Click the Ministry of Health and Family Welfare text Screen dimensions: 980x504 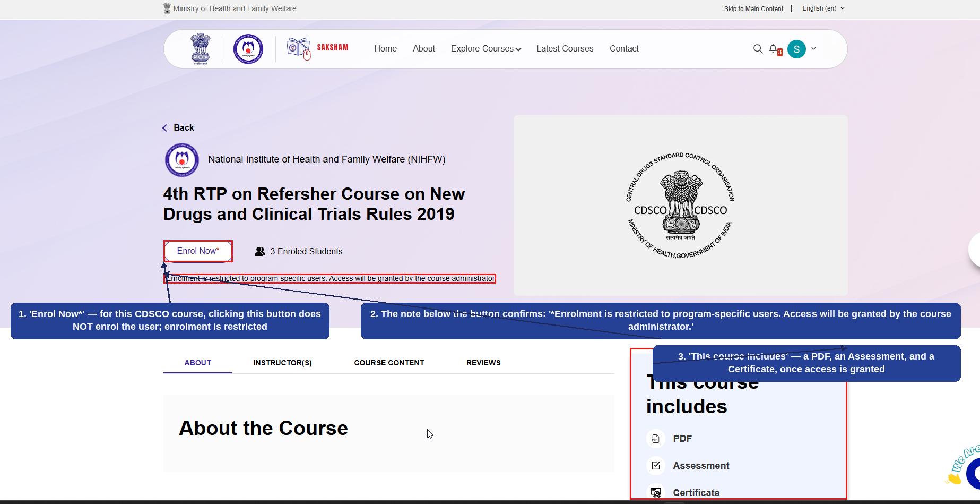(x=235, y=8)
